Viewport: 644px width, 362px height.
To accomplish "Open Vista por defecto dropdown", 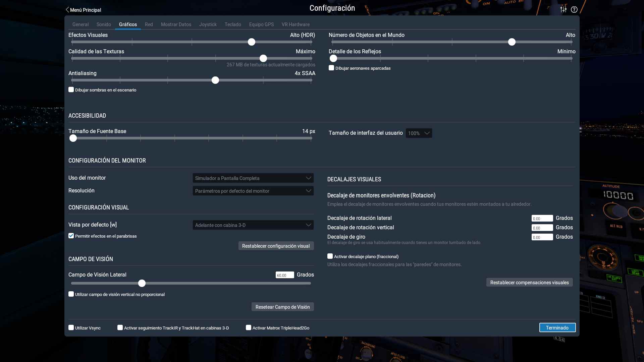I will coord(253,225).
